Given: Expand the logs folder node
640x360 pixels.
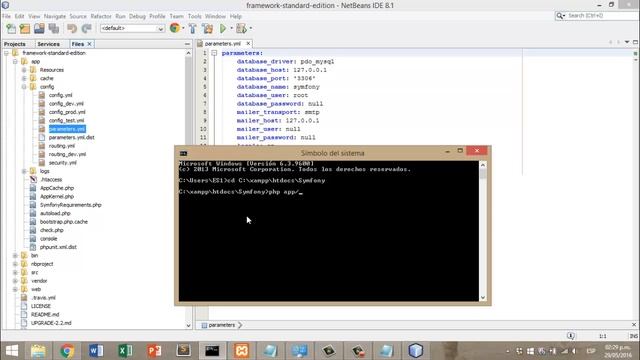Looking at the screenshot, I should 24,171.
